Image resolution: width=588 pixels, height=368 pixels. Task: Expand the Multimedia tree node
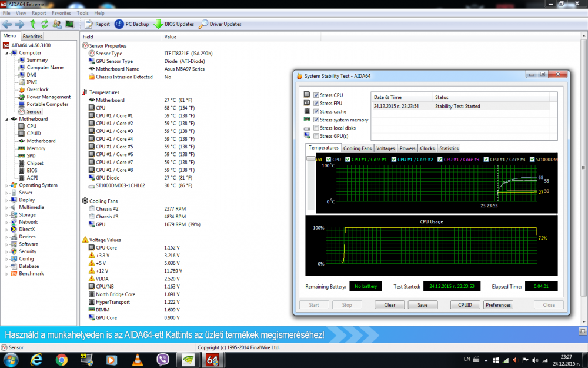(6, 208)
